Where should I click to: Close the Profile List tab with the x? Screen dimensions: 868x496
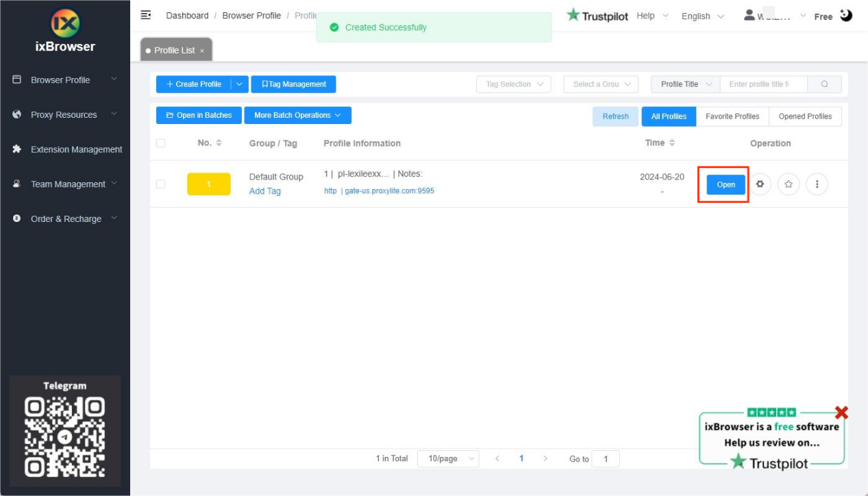pos(202,51)
